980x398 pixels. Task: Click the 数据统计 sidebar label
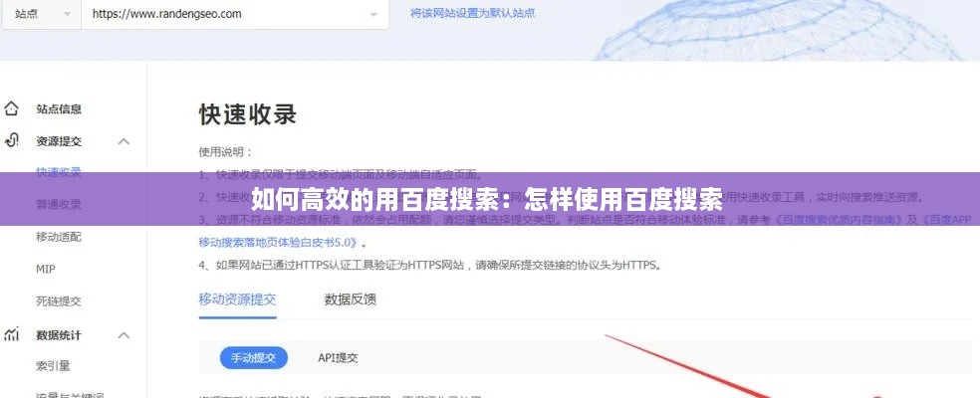tap(59, 335)
